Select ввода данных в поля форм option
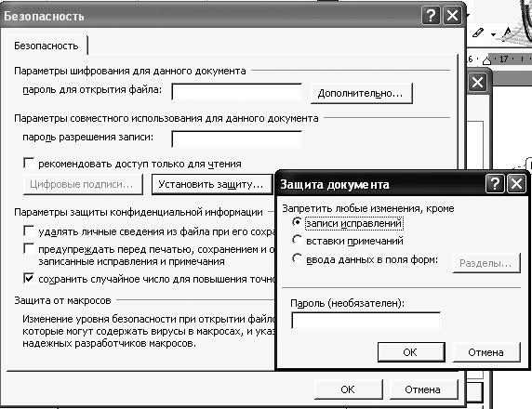 point(297,258)
